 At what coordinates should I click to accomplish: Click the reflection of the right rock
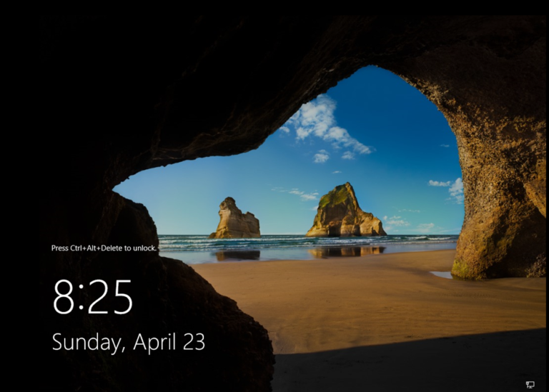(x=346, y=251)
